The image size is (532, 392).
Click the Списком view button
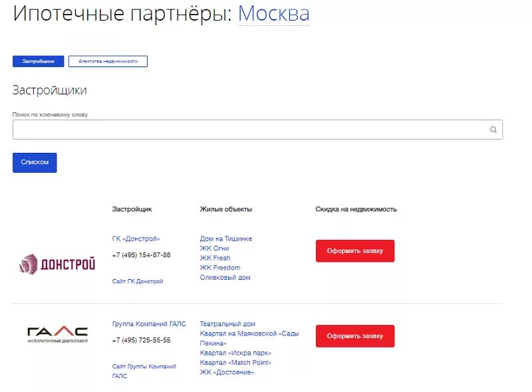35,162
